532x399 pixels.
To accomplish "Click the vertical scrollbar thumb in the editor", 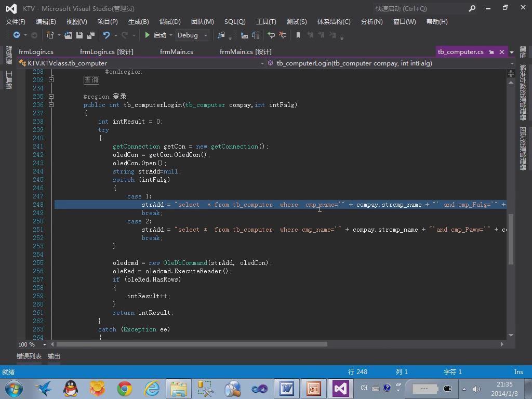I will pyautogui.click(x=511, y=239).
